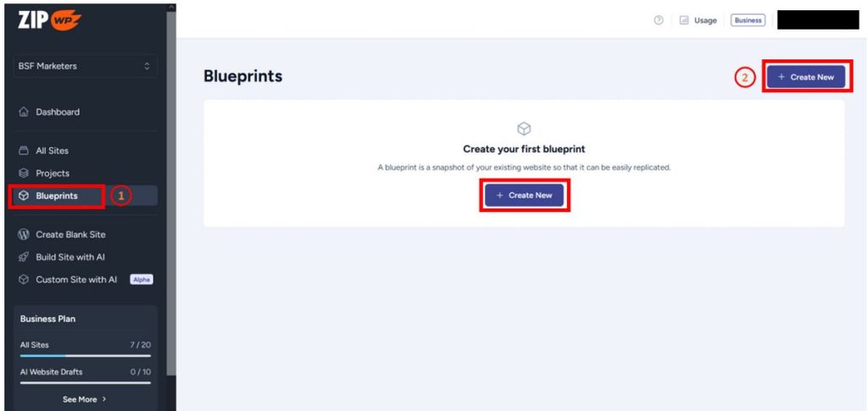Click the sidebar vertical scrollbar
This screenshot has height=411, width=868.
(x=171, y=193)
